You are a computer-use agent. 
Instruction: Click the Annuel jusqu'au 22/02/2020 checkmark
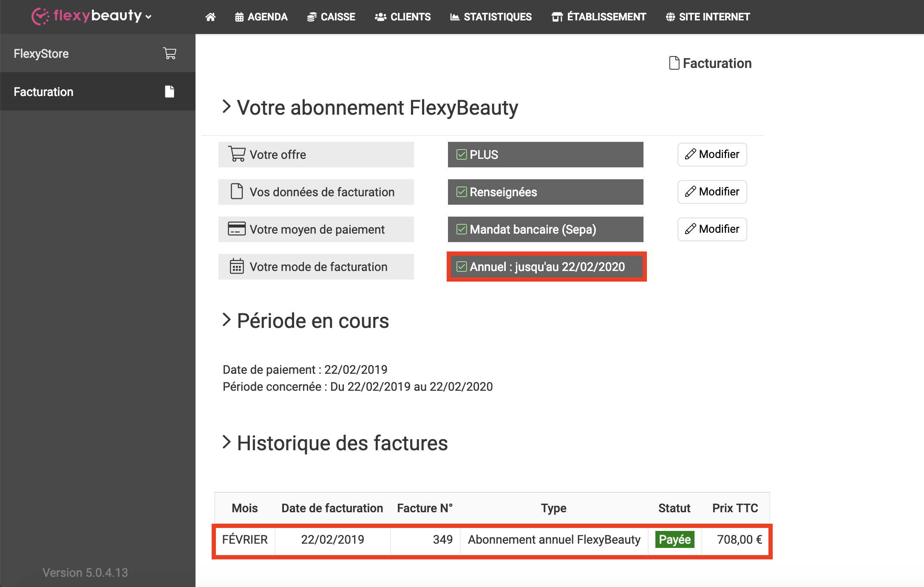(x=462, y=267)
